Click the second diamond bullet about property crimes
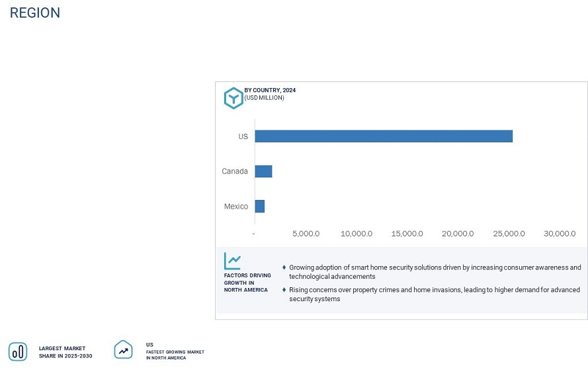The width and height of the screenshot is (588, 378). 284,290
